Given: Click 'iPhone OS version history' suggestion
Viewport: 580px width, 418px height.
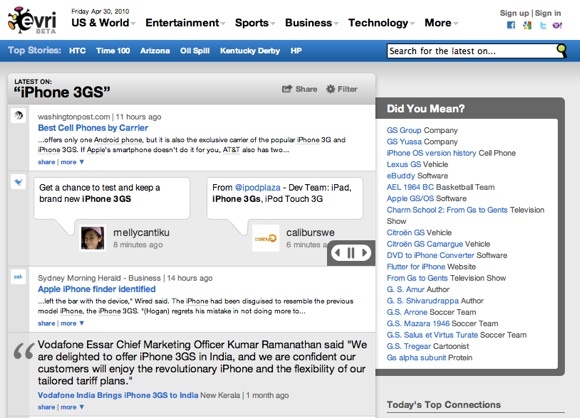Looking at the screenshot, I should (x=431, y=153).
